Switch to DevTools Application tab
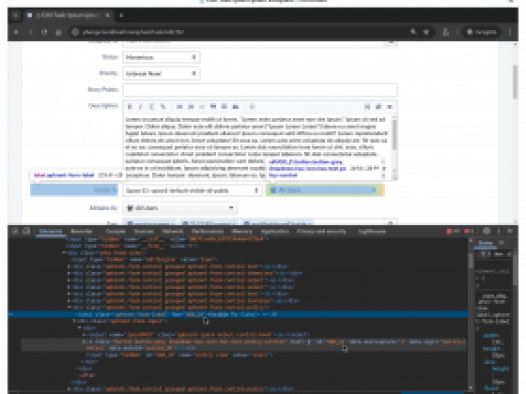526x394 pixels. [275, 231]
